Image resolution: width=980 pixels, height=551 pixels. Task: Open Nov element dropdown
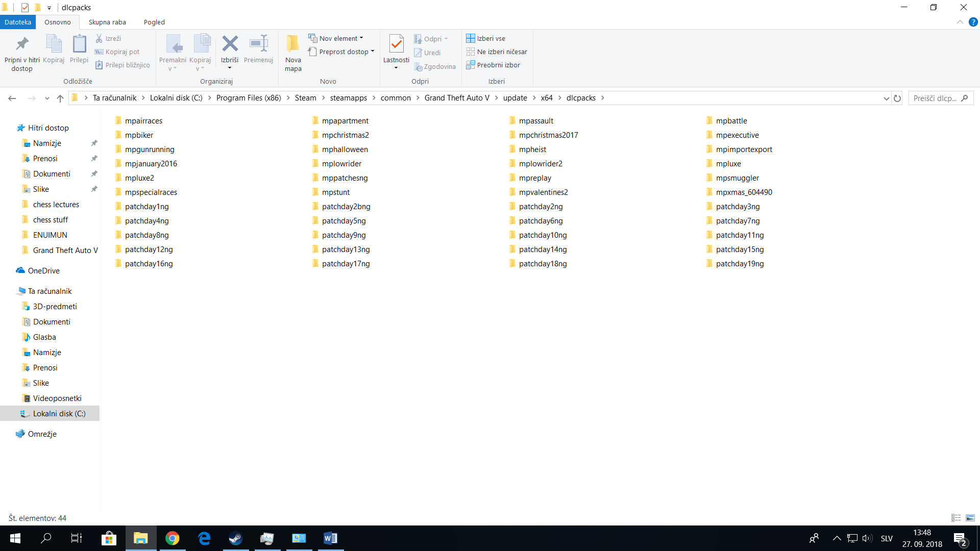tap(336, 38)
